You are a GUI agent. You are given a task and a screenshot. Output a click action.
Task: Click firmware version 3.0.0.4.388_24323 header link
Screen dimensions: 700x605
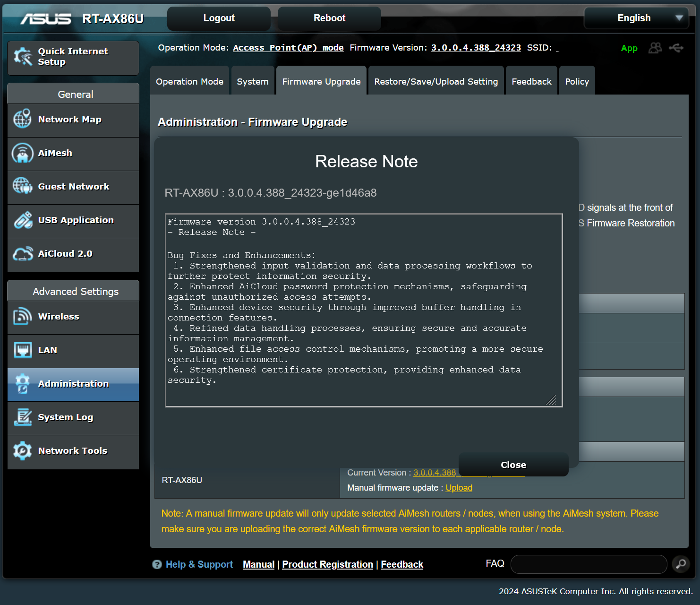(x=476, y=48)
